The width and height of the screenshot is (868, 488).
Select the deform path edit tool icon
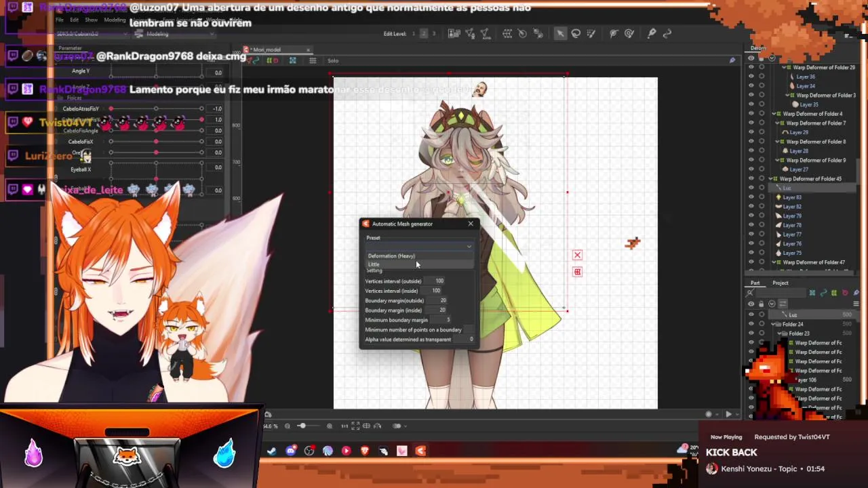pos(629,33)
